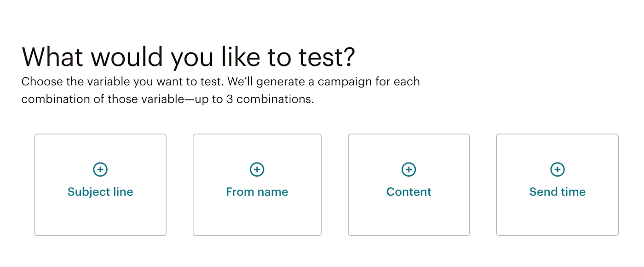Click empty space below the Subject line label

100,217
